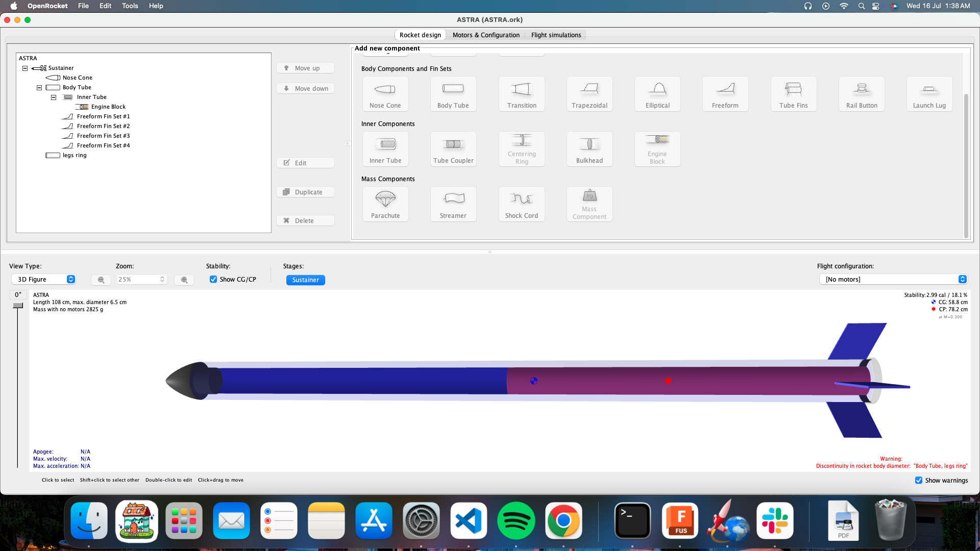Add an Engine Block component
980x551 pixels.
click(x=657, y=149)
